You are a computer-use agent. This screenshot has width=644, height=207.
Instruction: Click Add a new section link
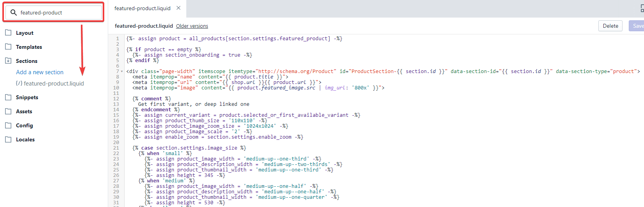click(39, 72)
